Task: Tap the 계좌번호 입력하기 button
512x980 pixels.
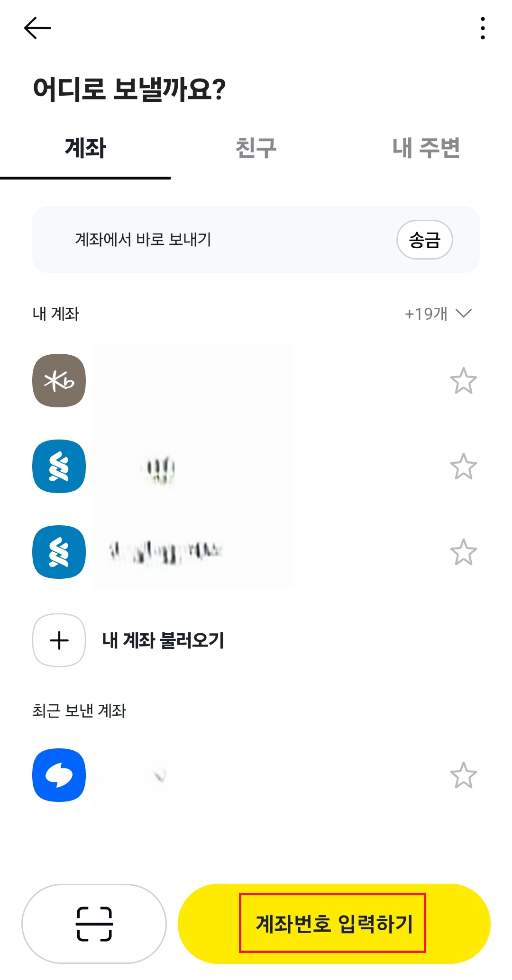Action: tap(334, 924)
